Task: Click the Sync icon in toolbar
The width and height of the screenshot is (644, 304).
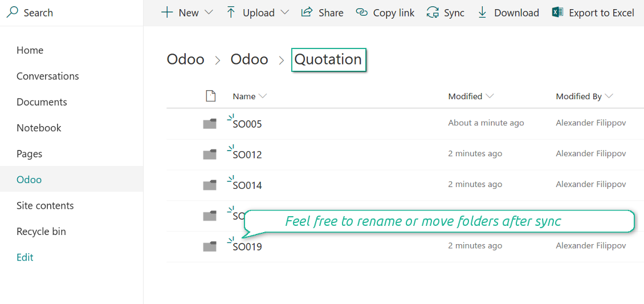Action: coord(433,13)
